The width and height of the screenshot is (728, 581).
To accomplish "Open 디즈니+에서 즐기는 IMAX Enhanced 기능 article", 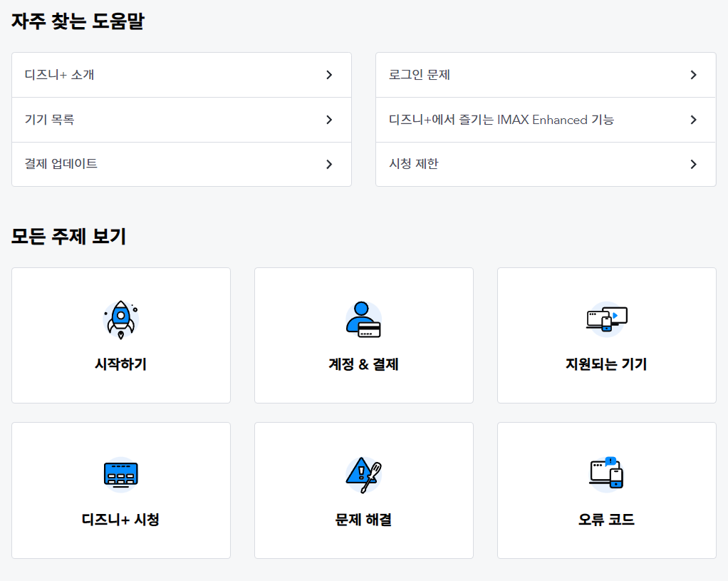I will tap(546, 120).
